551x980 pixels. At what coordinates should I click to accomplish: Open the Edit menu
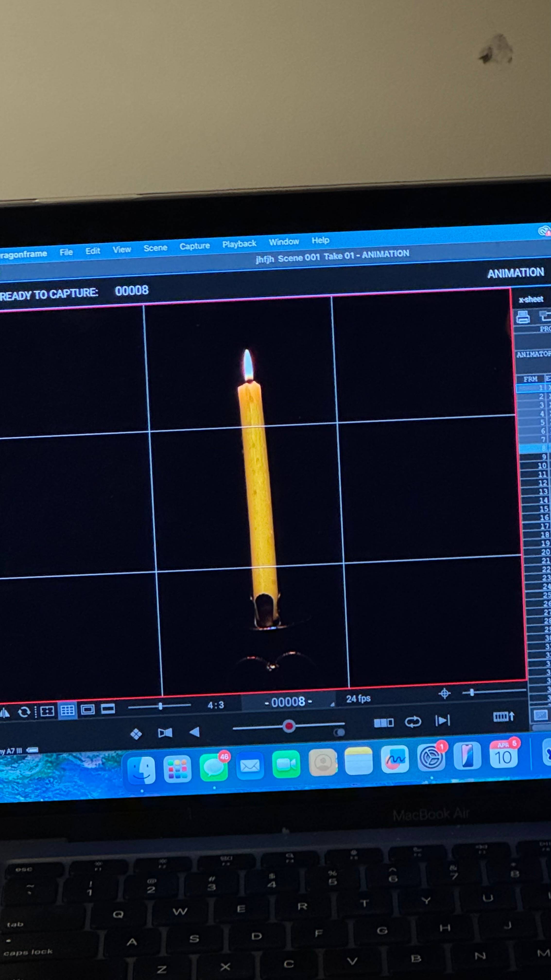[93, 251]
